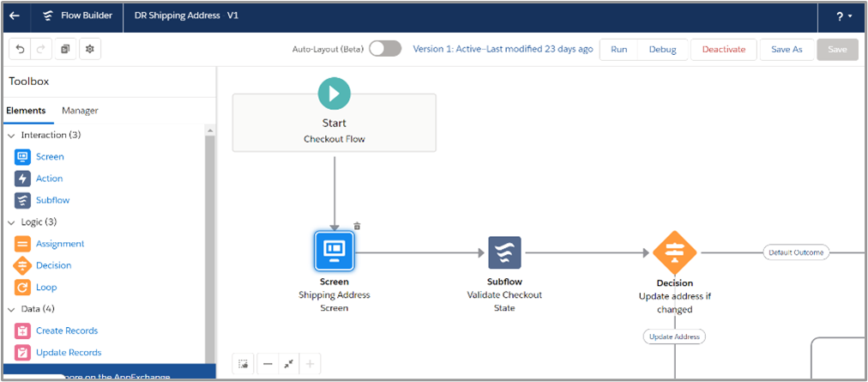Select the Assignment label in toolbox
Image resolution: width=868 pixels, height=382 pixels.
coord(60,244)
